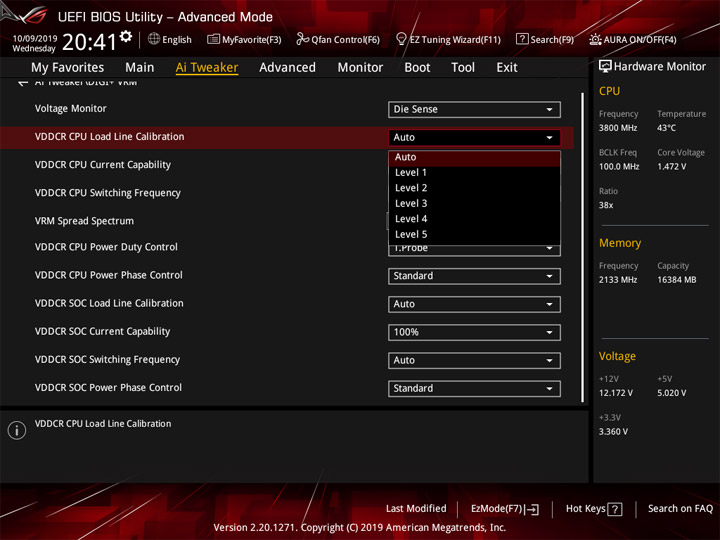Open the Tool tab
Screen dimensions: 720x540
pos(463,68)
